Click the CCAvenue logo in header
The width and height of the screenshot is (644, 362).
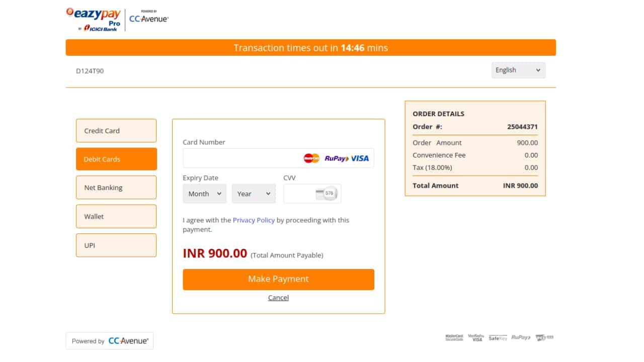[149, 18]
